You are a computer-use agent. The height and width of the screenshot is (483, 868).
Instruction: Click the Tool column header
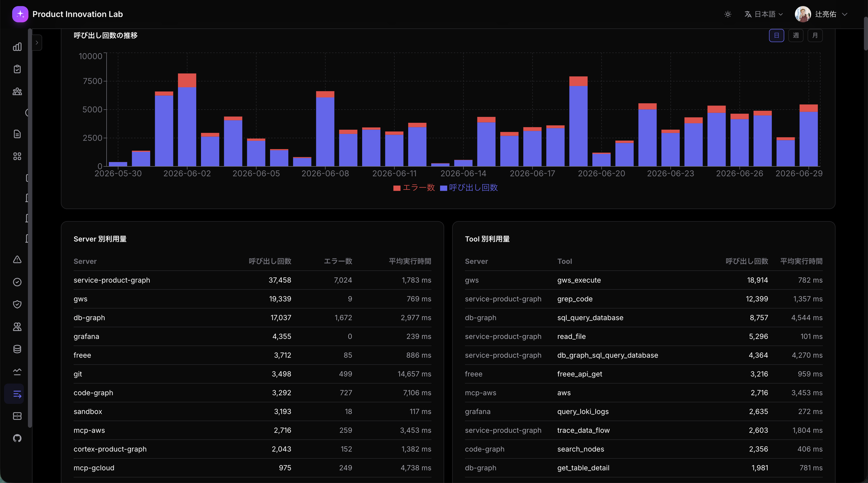[x=564, y=261]
